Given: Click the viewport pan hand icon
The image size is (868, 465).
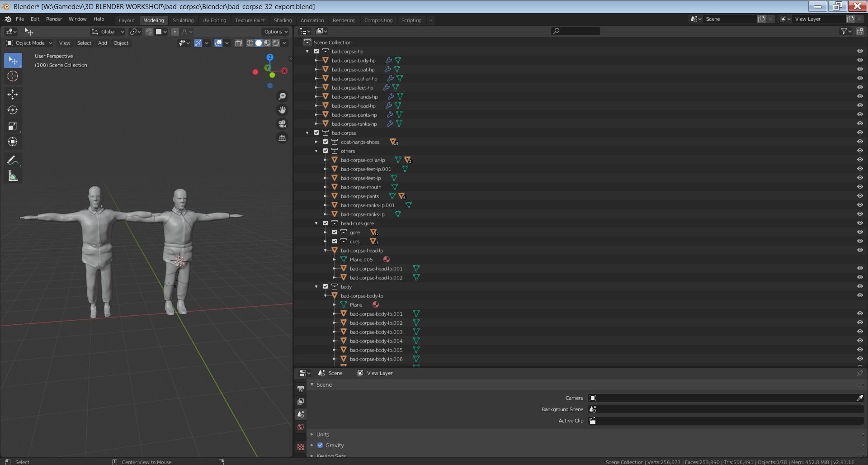Looking at the screenshot, I should click(x=282, y=110).
